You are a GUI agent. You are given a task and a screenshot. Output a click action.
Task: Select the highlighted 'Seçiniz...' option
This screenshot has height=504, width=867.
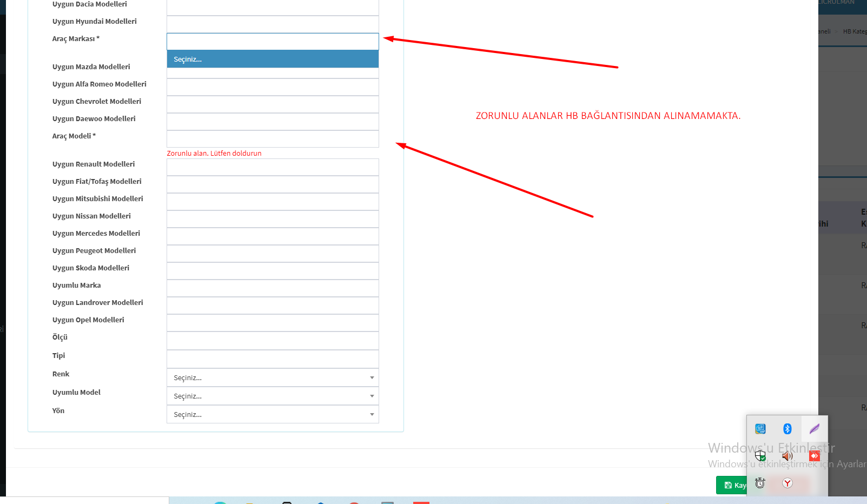[273, 59]
